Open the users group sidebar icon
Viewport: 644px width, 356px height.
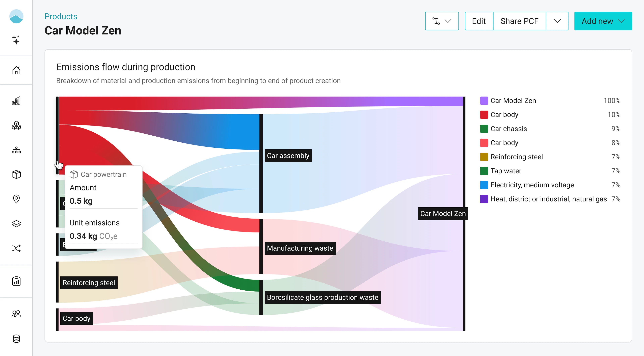16,314
